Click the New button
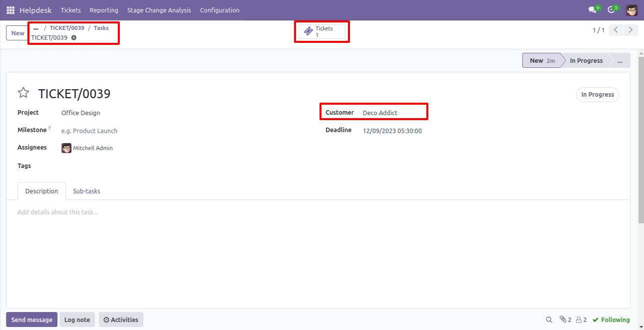This screenshot has width=644, height=330. coord(17,33)
